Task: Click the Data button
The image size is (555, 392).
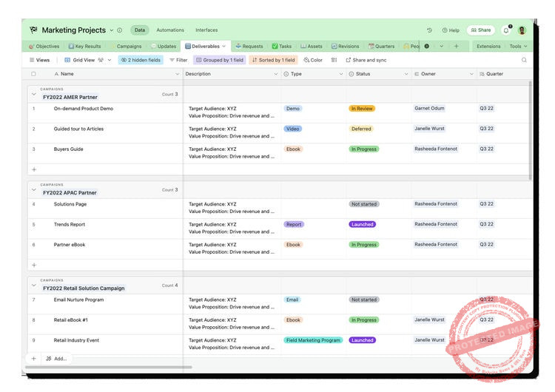Action: (x=139, y=30)
